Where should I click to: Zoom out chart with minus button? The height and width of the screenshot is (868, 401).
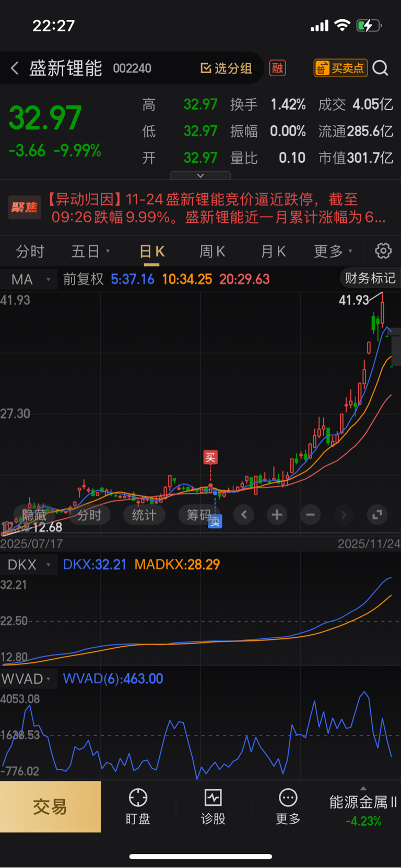coord(310,515)
